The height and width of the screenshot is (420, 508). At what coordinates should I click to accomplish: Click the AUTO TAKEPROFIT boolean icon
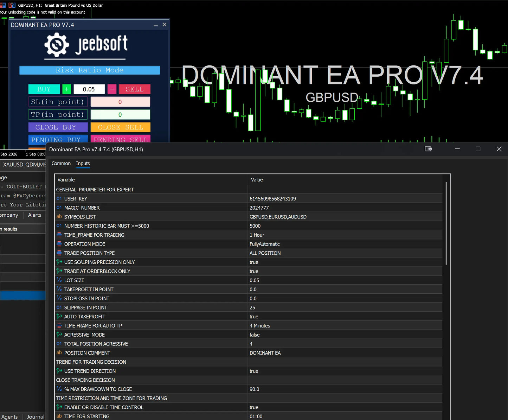(59, 317)
